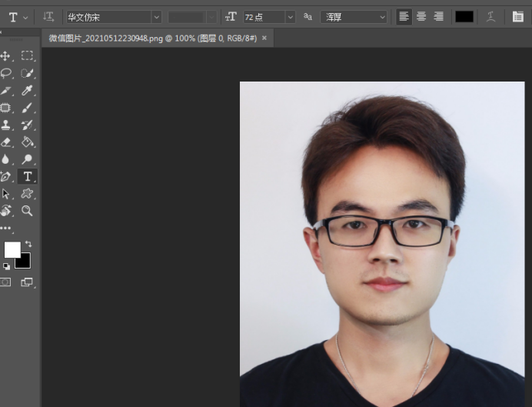The width and height of the screenshot is (532, 407).
Task: Expand the font family dropdown arrow
Action: tap(156, 17)
